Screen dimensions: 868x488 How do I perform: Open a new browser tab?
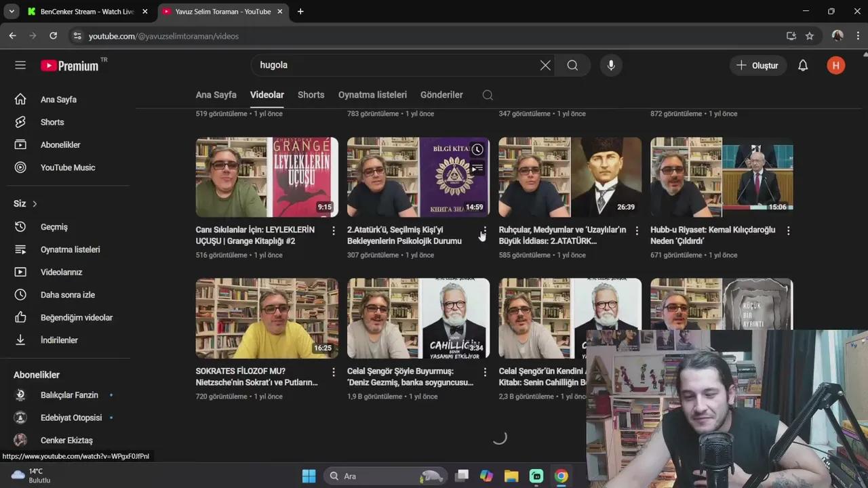coord(300,12)
